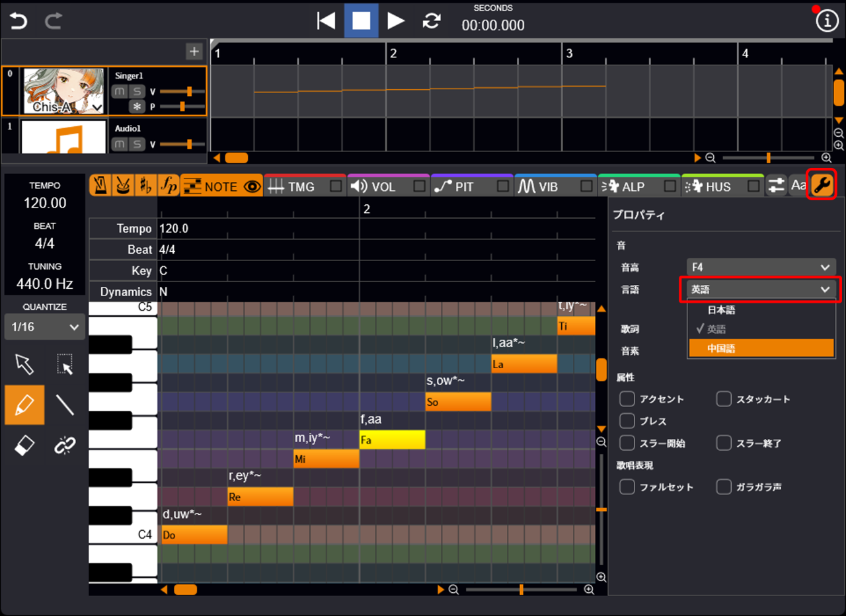Select the pencil draw tool
846x616 pixels.
click(24, 404)
